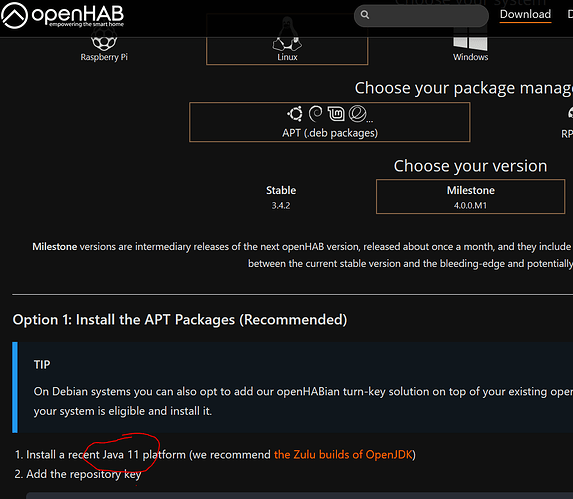Click the bold 'Milestone' word in description

pyautogui.click(x=54, y=247)
